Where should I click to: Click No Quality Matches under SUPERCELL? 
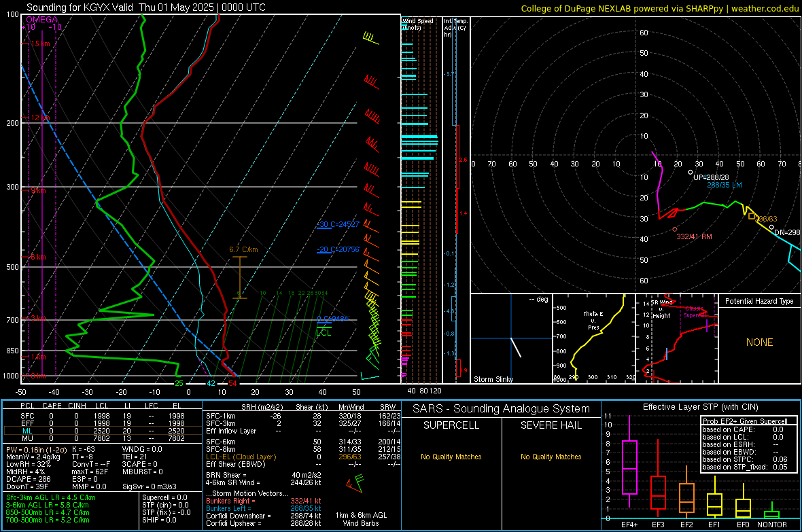click(451, 457)
